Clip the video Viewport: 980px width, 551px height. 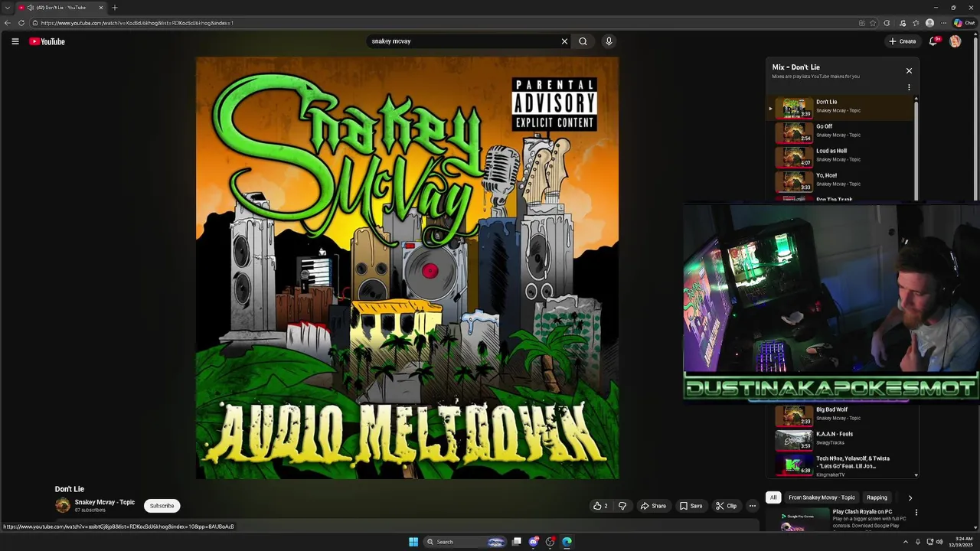726,506
